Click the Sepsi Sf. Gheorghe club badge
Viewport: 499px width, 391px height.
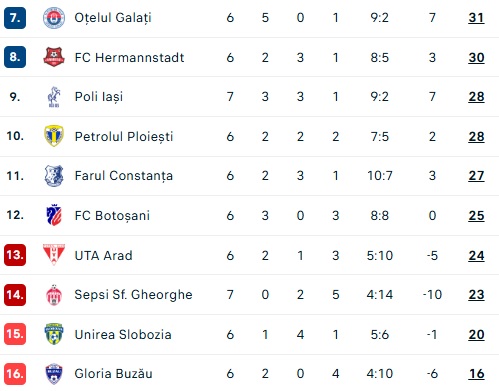(x=54, y=295)
